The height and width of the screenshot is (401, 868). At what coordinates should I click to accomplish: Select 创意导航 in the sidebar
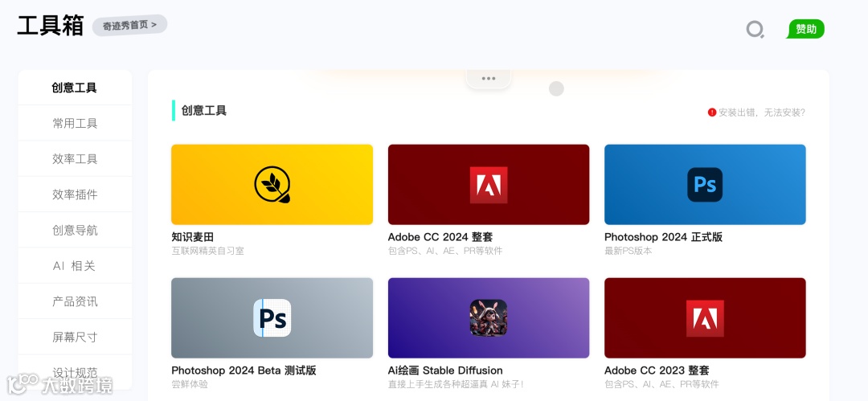pos(75,230)
